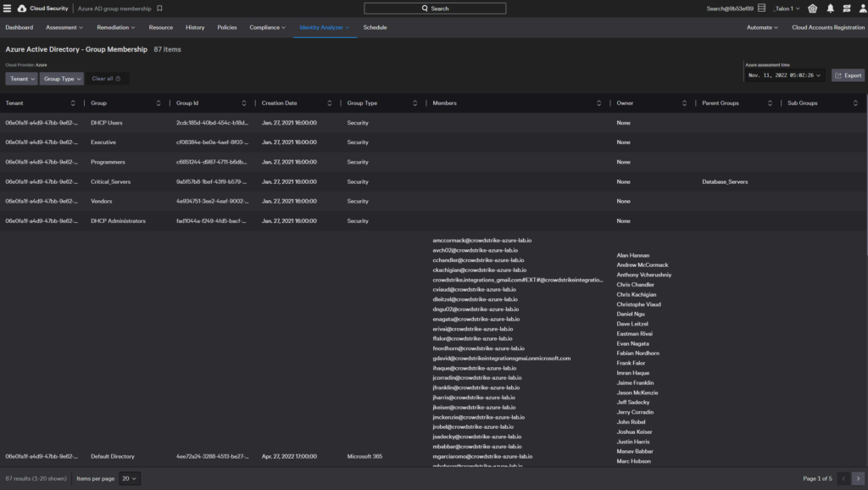Click the Default Directory group name
The height and width of the screenshot is (490, 868).
pyautogui.click(x=113, y=457)
